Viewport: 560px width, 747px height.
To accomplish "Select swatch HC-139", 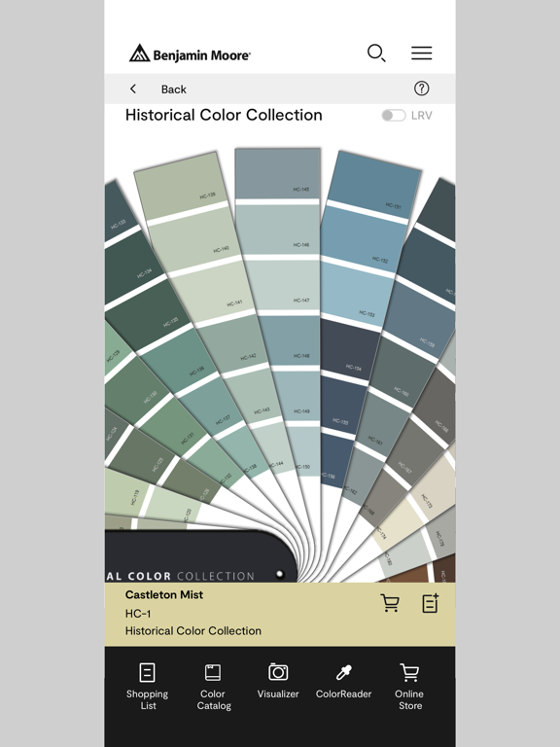I will coord(181,186).
